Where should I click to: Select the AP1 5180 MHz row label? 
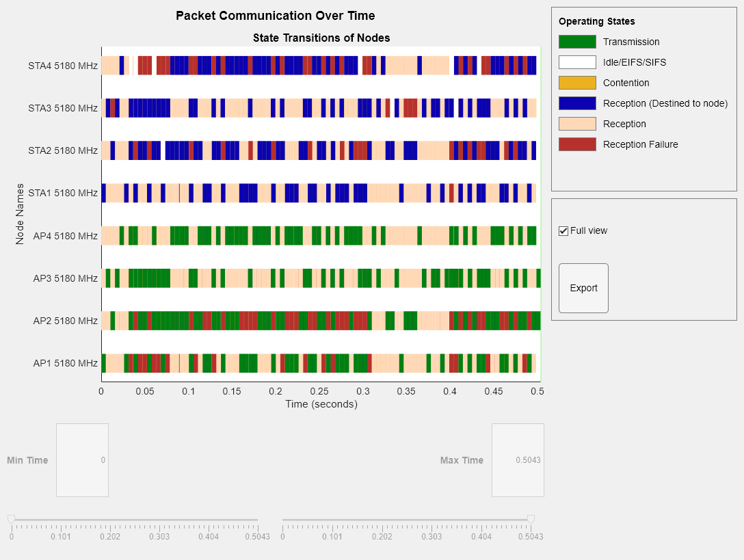click(65, 363)
